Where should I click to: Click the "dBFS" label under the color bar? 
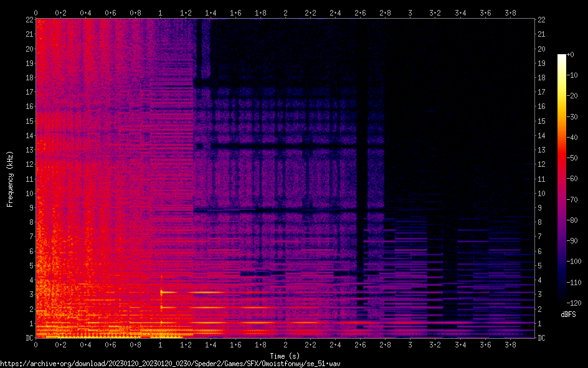tap(568, 314)
